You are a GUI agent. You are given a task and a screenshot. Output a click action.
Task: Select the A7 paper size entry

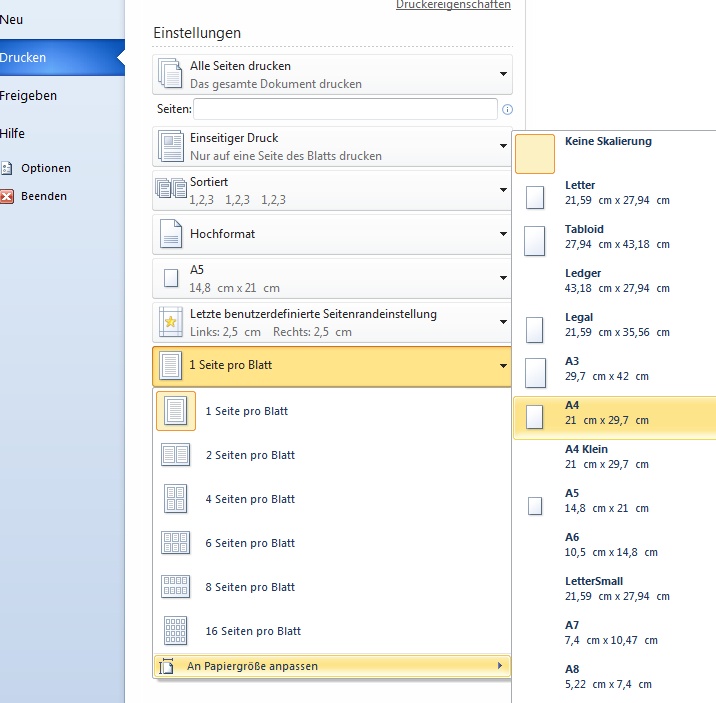point(615,633)
